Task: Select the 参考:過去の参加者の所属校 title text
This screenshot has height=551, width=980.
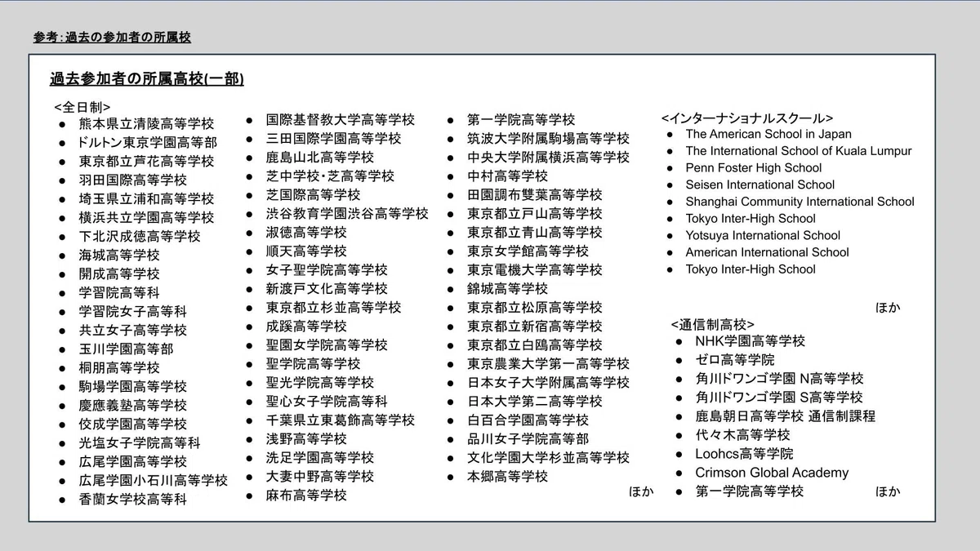Action: 112,38
